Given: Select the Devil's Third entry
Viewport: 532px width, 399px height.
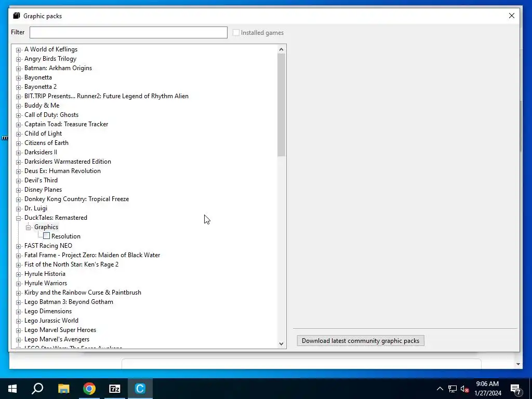Looking at the screenshot, I should pos(41,180).
